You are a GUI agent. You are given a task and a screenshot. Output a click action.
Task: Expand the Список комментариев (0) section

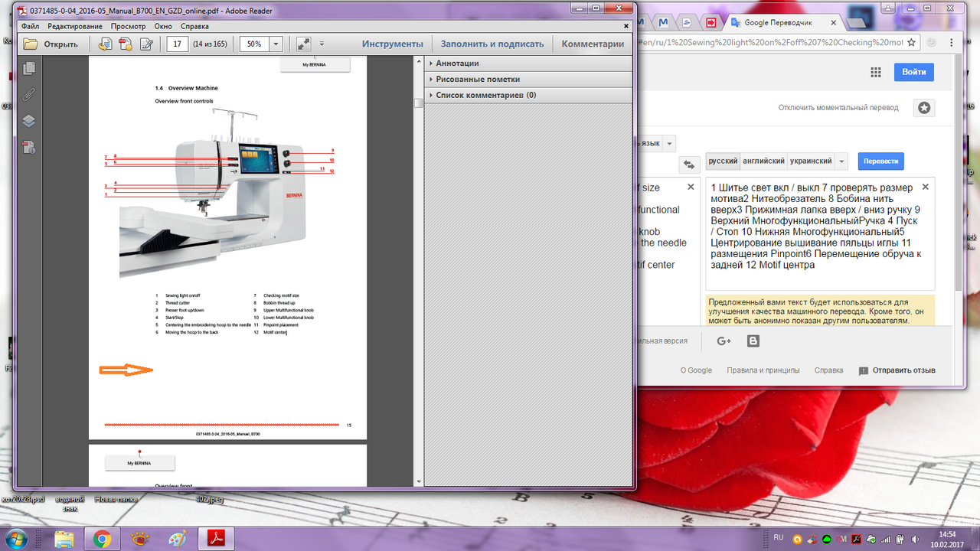486,95
